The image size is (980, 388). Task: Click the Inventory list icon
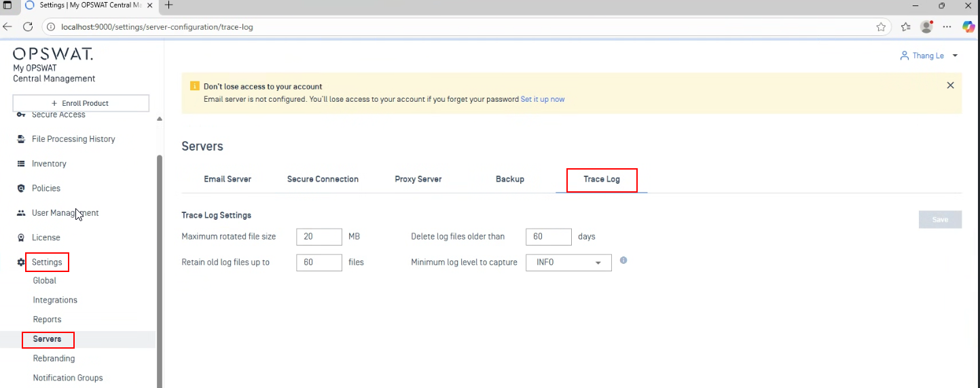(21, 163)
